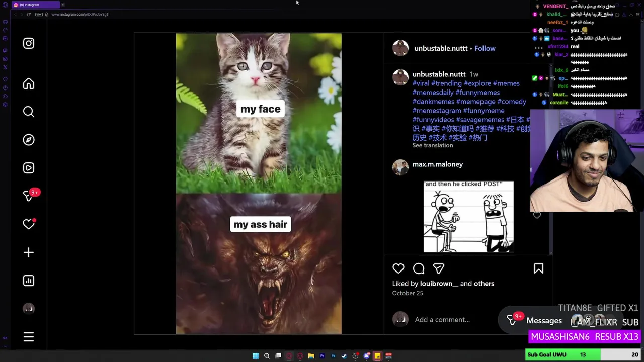This screenshot has height=362, width=644.
Task: Open louibrown__ profile from likes
Action: pos(439,284)
